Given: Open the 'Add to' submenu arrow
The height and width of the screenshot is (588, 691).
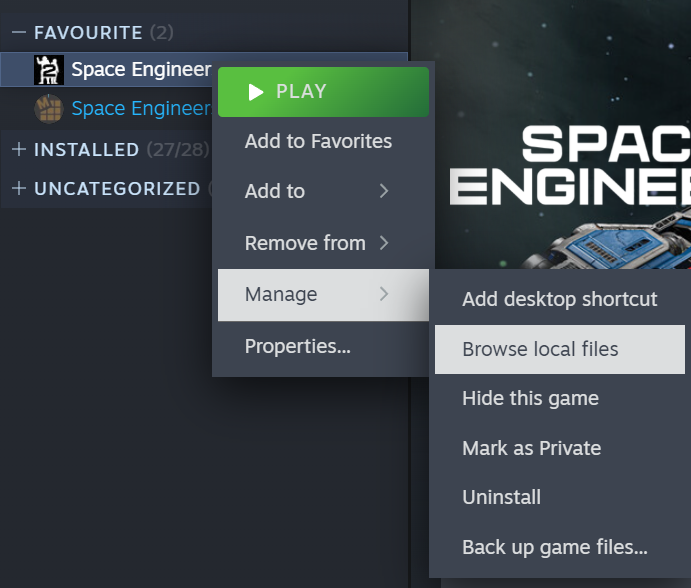Looking at the screenshot, I should (x=384, y=191).
